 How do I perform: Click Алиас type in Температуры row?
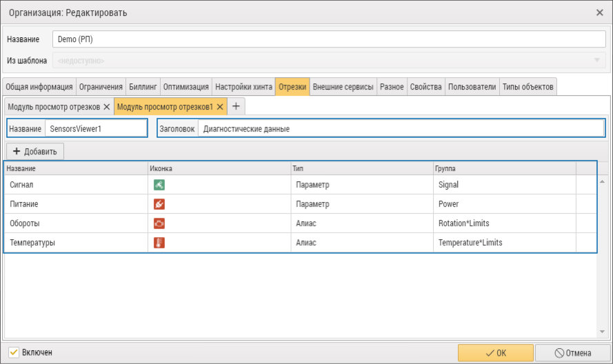tap(306, 243)
